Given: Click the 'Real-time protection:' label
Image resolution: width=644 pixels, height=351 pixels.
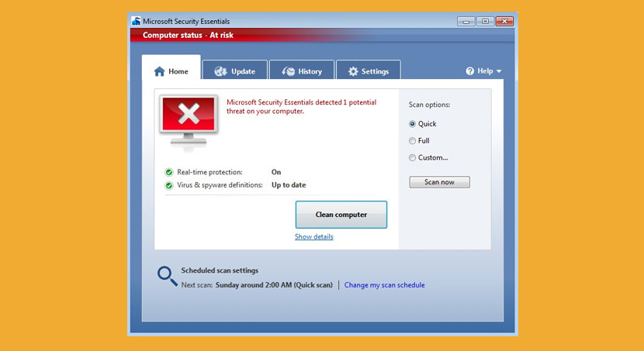Looking at the screenshot, I should click(209, 172).
